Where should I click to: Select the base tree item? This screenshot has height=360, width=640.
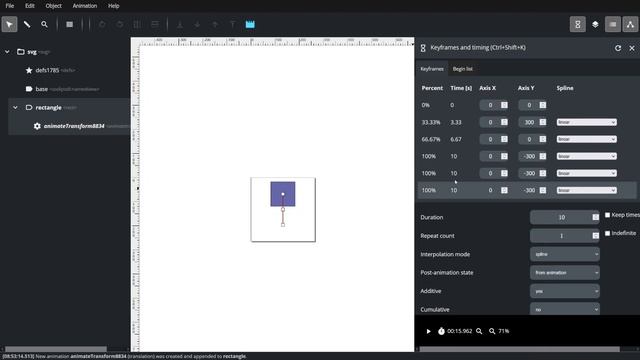point(42,89)
